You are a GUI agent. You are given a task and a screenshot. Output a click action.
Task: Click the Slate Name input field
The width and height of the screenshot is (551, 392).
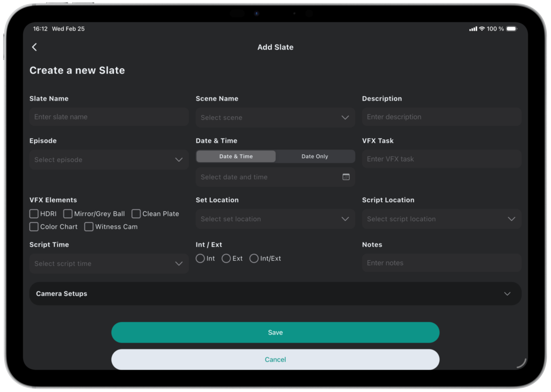(109, 117)
